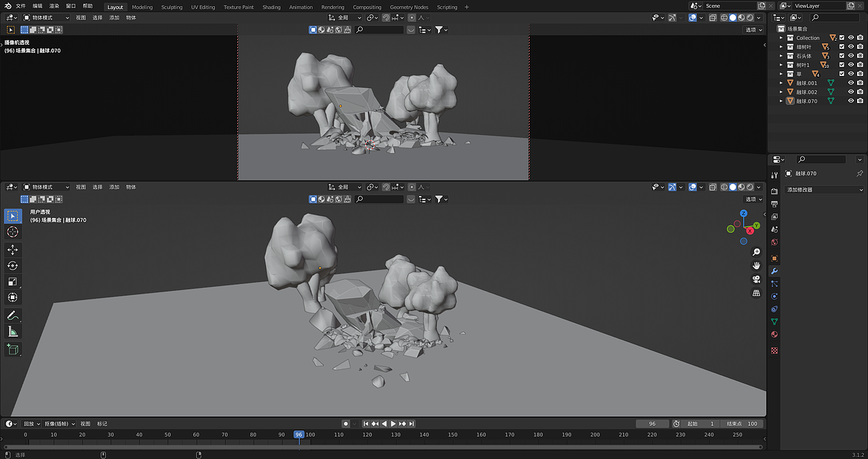
Task: Activate the Rotate tool
Action: (13, 266)
